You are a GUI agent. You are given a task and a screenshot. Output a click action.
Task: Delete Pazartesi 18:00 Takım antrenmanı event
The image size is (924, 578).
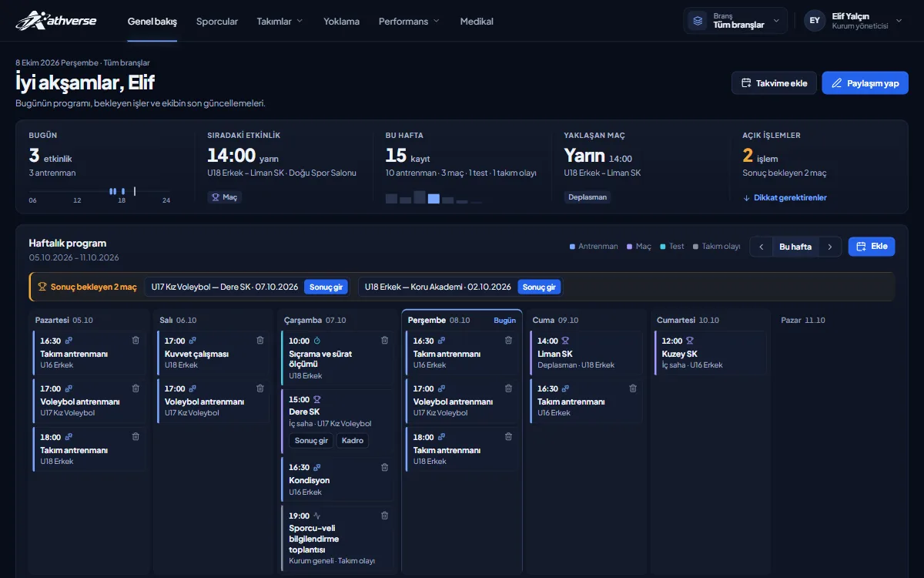tap(136, 436)
